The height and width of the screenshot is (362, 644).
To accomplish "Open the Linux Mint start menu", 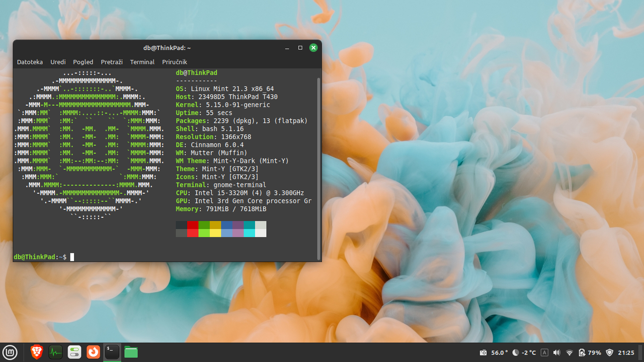I will [10, 352].
